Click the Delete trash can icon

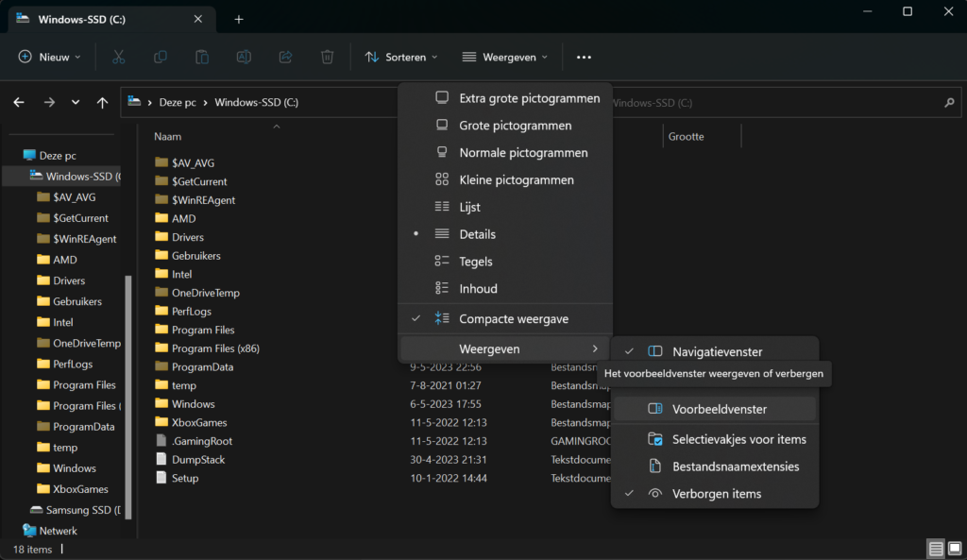pyautogui.click(x=328, y=57)
